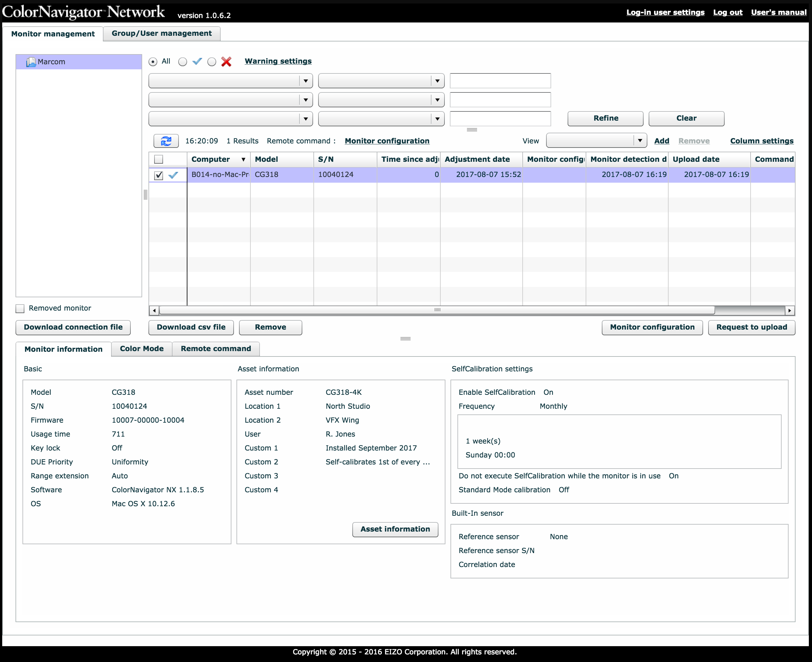This screenshot has width=812, height=662.
Task: Open the second row left filter dropdown
Action: click(x=230, y=100)
